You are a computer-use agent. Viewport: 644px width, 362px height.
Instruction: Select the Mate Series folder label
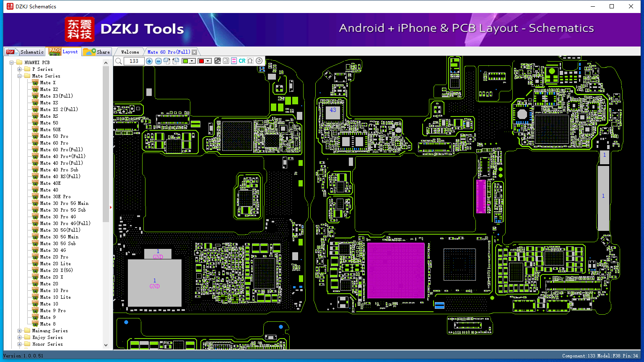click(46, 76)
